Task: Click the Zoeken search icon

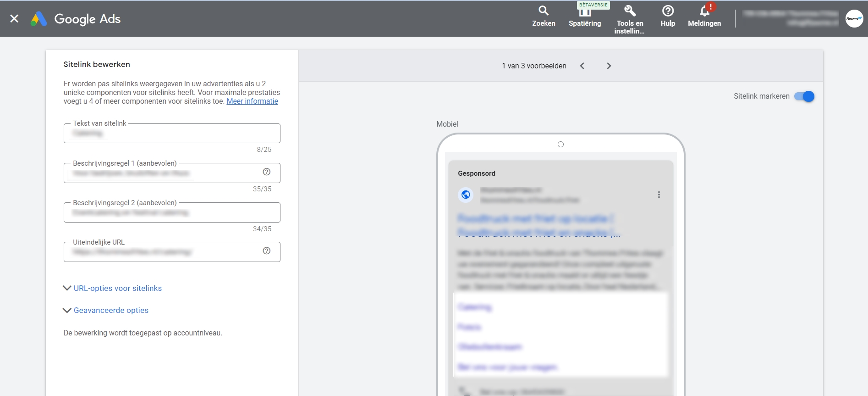Action: point(544,11)
